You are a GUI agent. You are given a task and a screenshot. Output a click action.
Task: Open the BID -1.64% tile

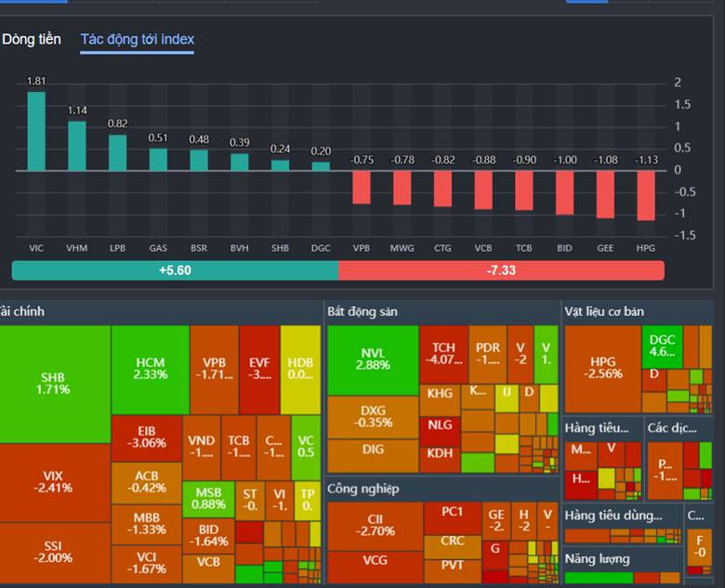coord(208,536)
